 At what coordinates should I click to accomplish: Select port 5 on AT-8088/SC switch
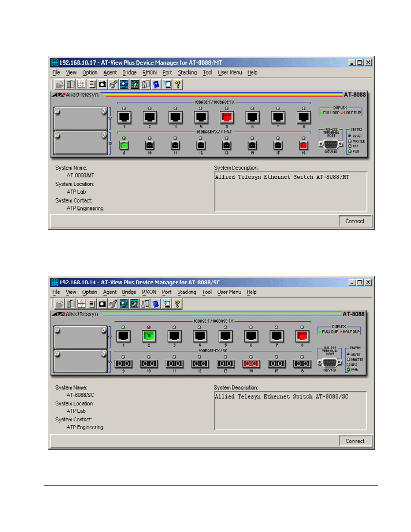coord(225,336)
